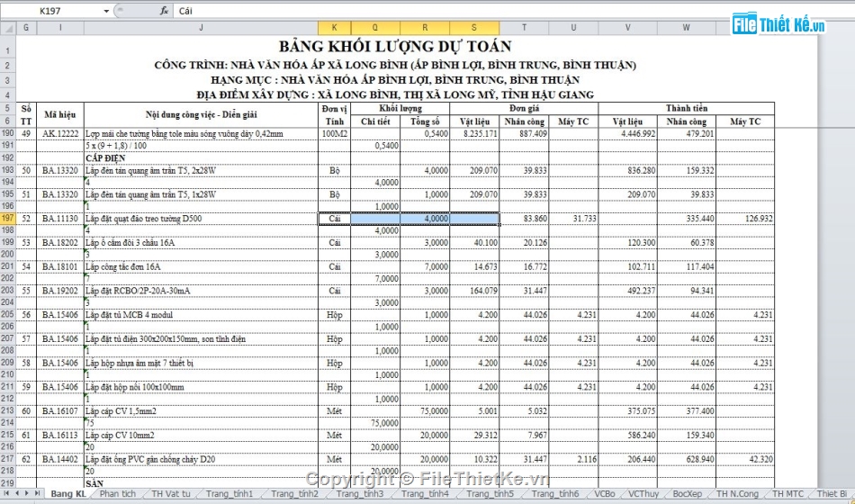Click the Select All corner of the grid
This screenshot has width=855, height=504.
[8, 28]
